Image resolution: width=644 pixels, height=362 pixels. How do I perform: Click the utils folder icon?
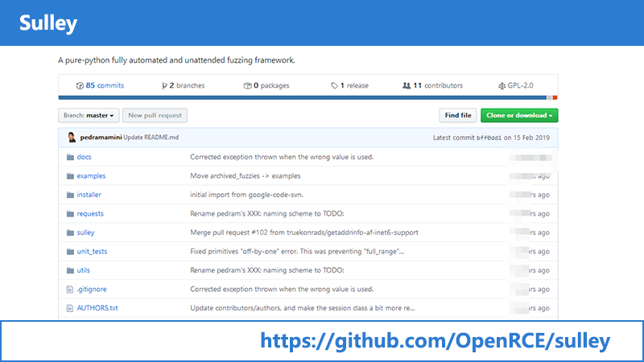pos(70,270)
